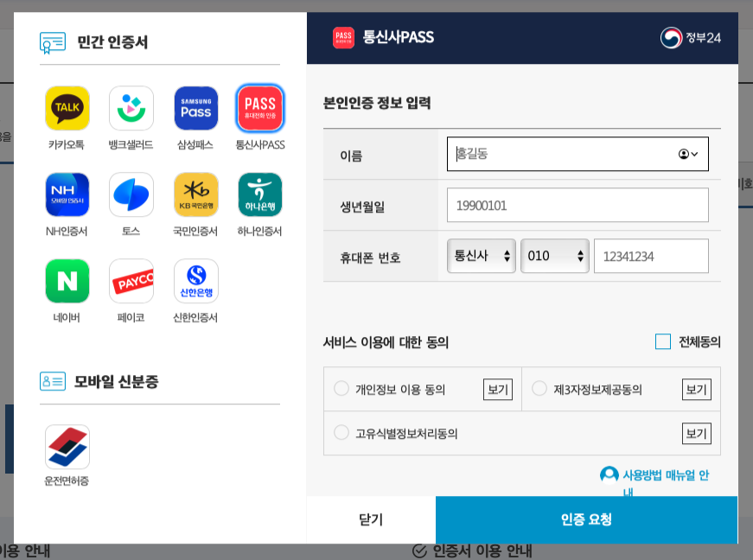Click the 전체동의 label text
753x560 pixels.
(x=699, y=341)
